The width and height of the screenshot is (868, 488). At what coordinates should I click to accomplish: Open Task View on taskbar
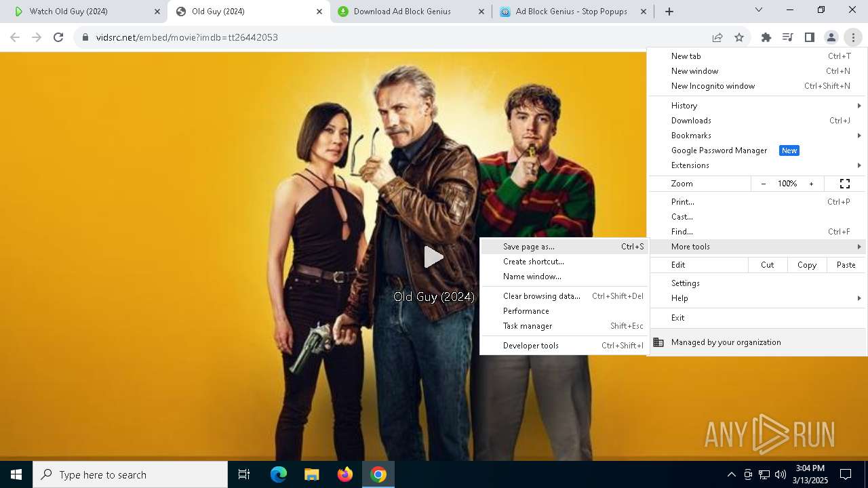244,474
